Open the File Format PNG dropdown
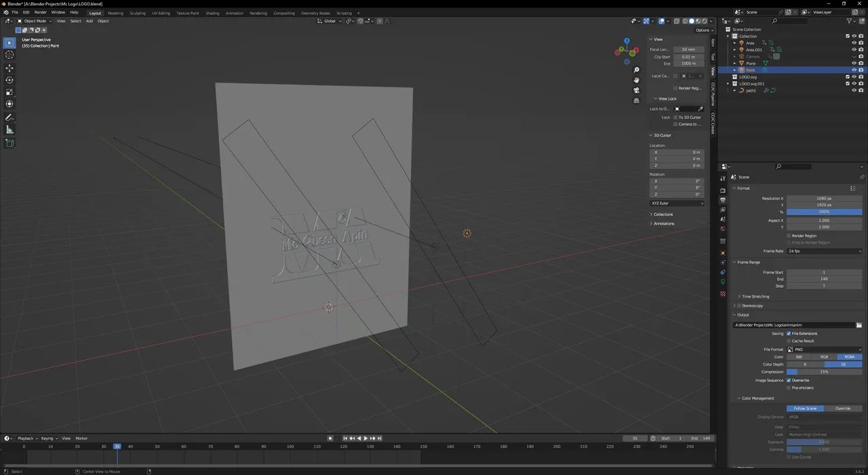 (825, 349)
